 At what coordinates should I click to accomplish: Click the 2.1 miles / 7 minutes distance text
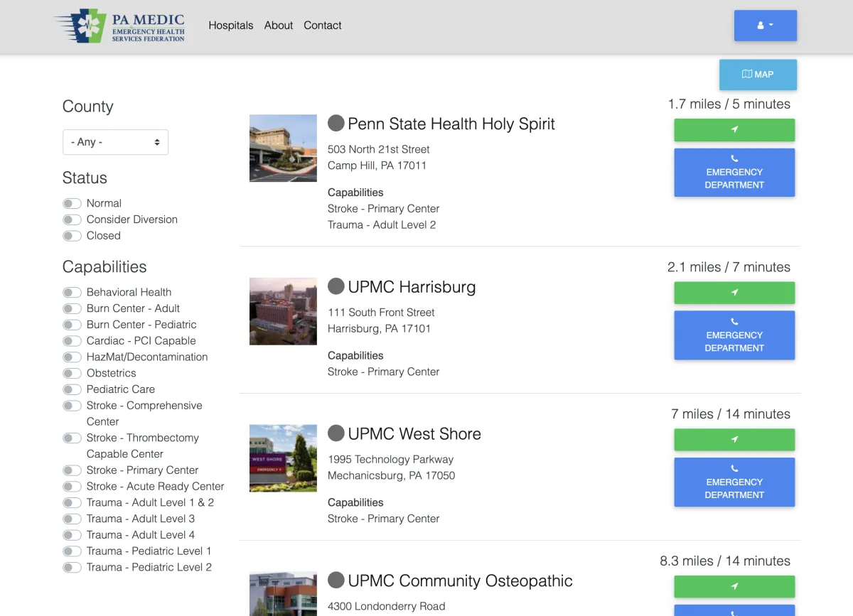click(x=729, y=268)
